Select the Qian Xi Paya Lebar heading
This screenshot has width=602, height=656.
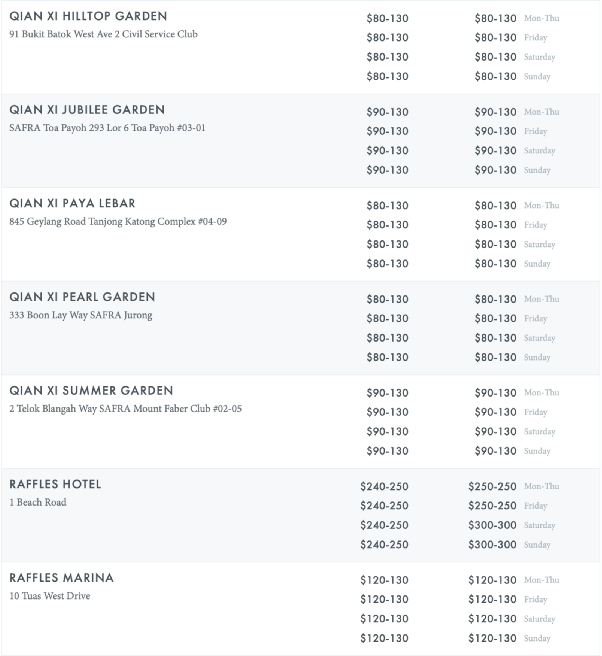[x=72, y=204]
